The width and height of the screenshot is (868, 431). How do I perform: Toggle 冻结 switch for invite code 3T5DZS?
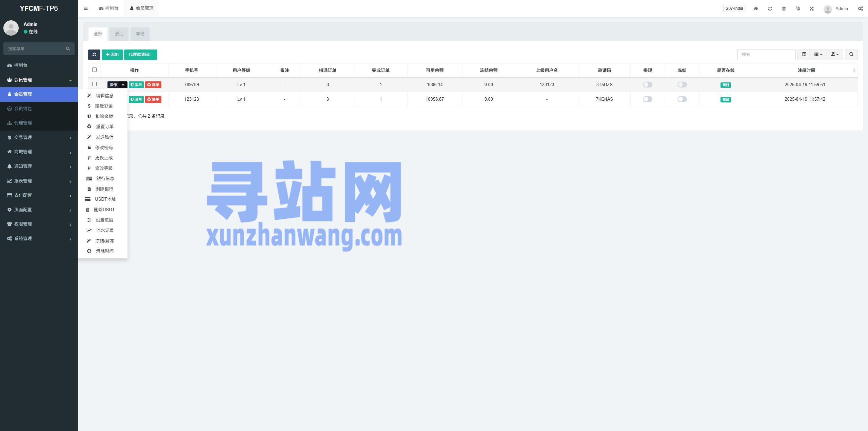(682, 85)
